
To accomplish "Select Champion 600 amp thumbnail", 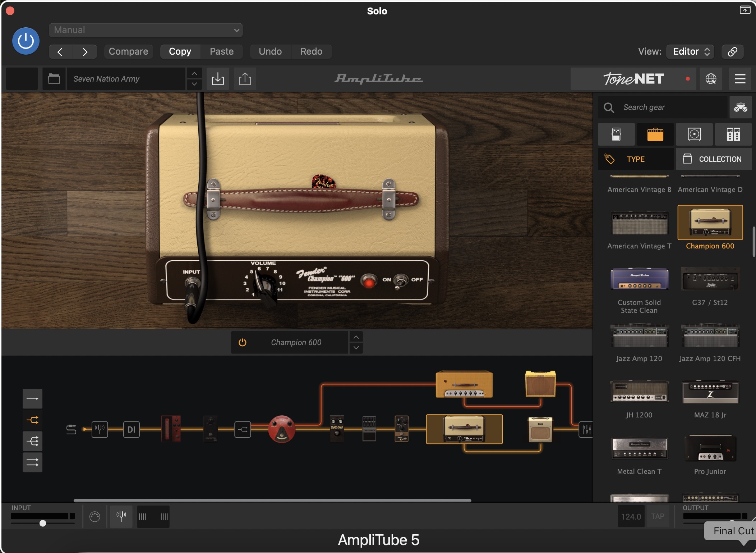I will pyautogui.click(x=710, y=222).
